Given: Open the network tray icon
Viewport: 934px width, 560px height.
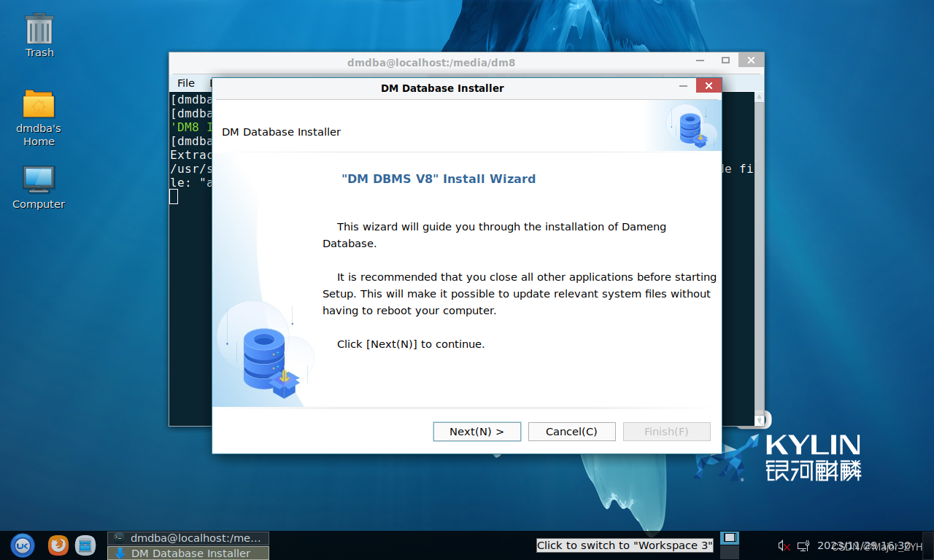Looking at the screenshot, I should click(x=803, y=546).
